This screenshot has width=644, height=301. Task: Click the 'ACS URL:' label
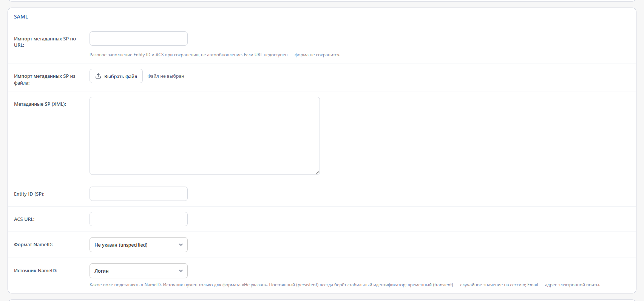tap(24, 219)
